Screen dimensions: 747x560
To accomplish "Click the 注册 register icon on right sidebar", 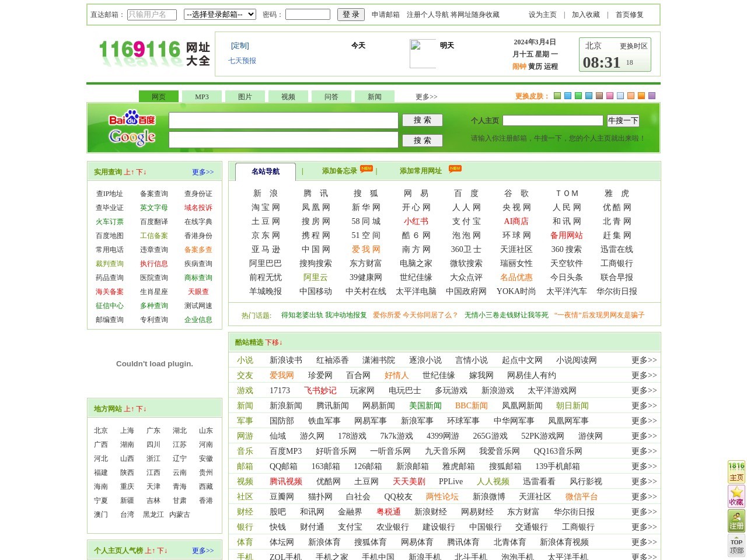I will [736, 520].
